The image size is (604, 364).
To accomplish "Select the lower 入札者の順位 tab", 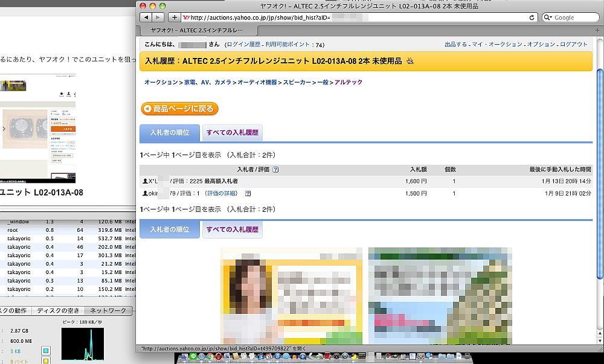I will pos(170,230).
